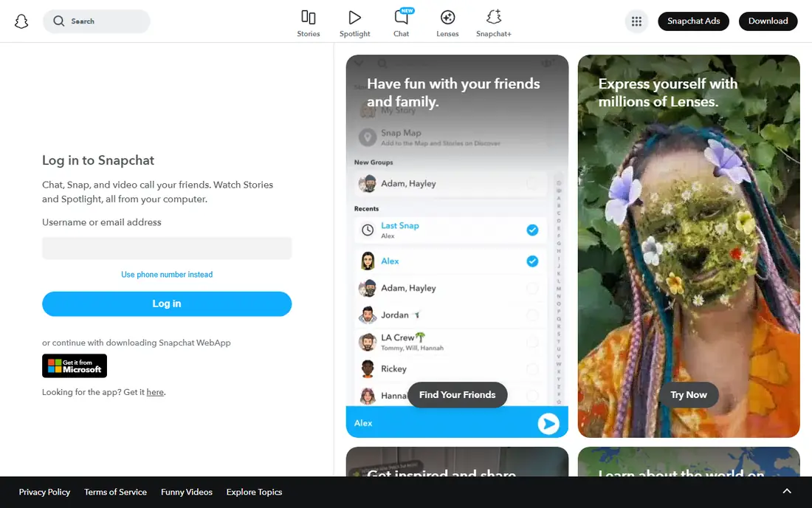Click the blue send arrow beside Alex
This screenshot has width=812, height=508.
(x=548, y=424)
